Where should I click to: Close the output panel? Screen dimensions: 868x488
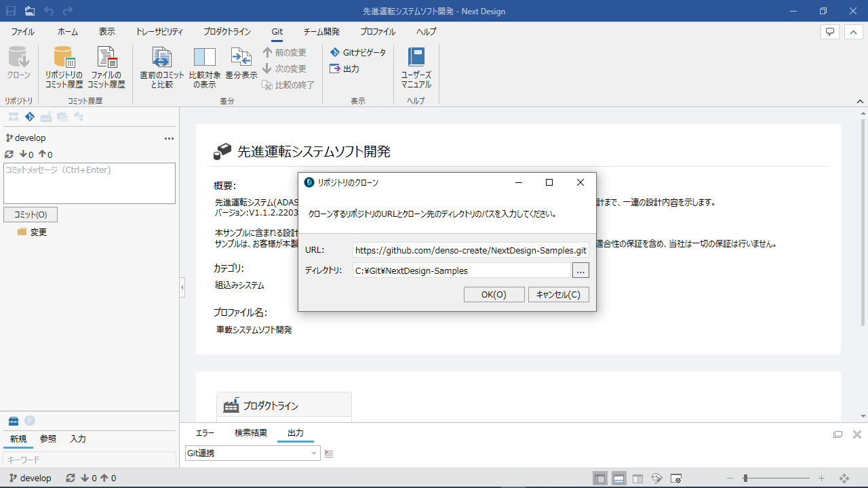tap(857, 434)
